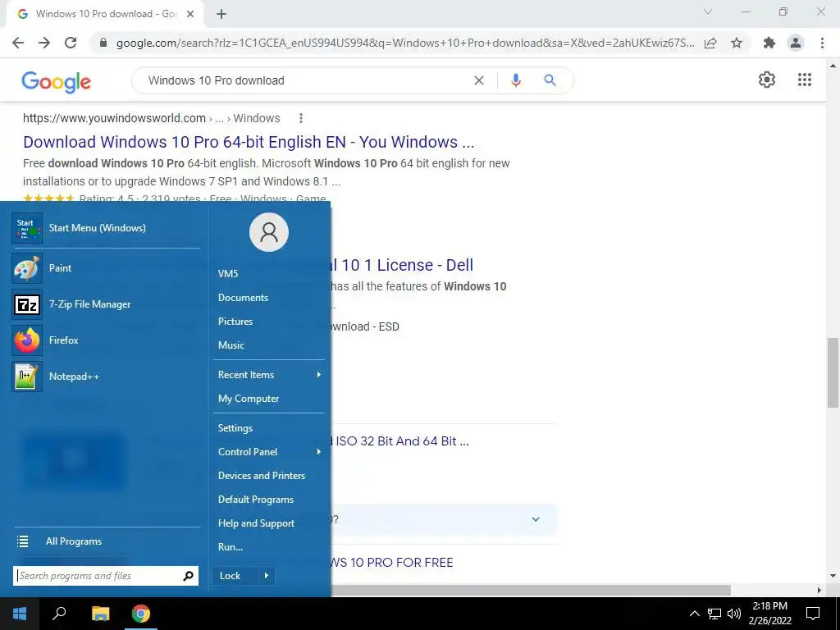
Task: Submit search with magnifier icon
Action: point(550,80)
